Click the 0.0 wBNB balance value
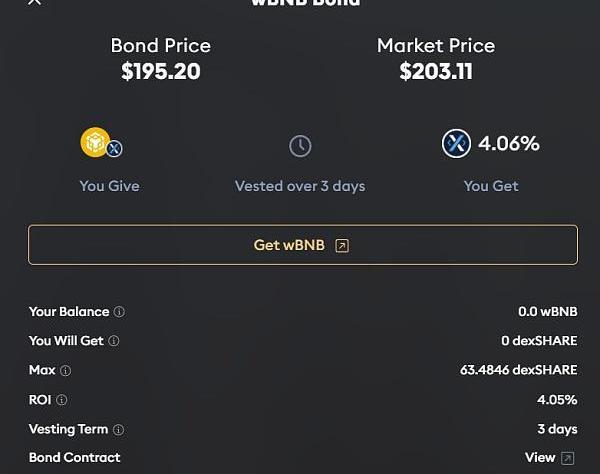The width and height of the screenshot is (600, 474). tap(548, 311)
